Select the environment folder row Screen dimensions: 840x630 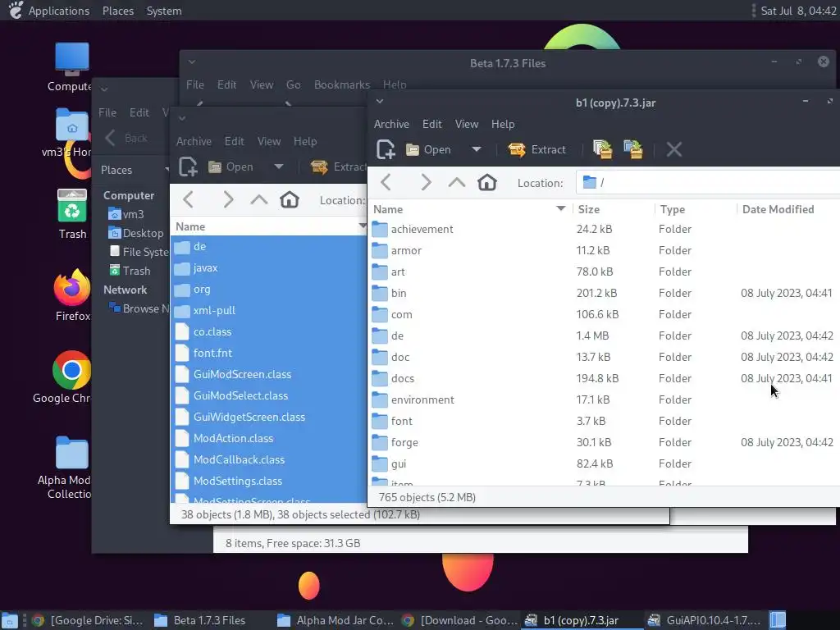(605, 399)
